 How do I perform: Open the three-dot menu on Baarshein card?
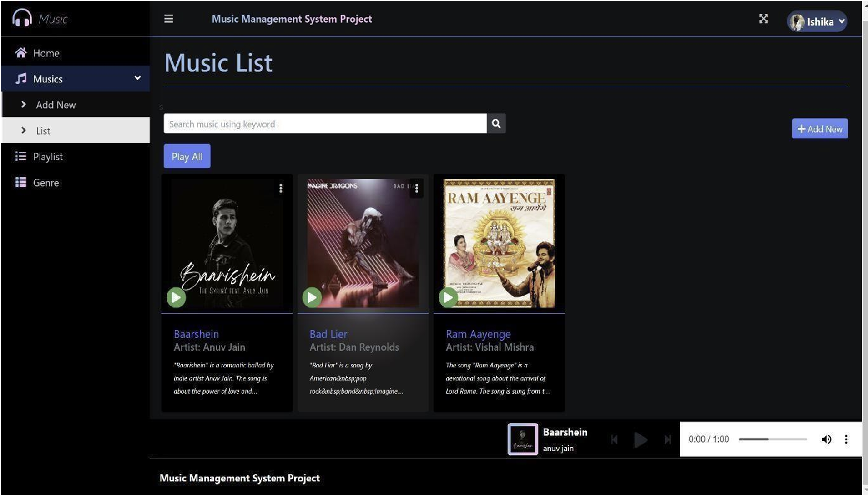[x=281, y=188]
